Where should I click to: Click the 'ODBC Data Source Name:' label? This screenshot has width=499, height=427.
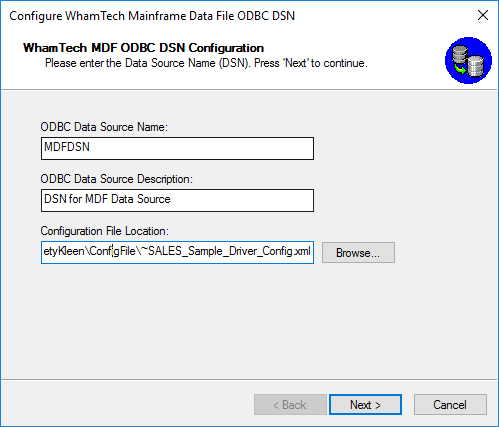pyautogui.click(x=104, y=127)
